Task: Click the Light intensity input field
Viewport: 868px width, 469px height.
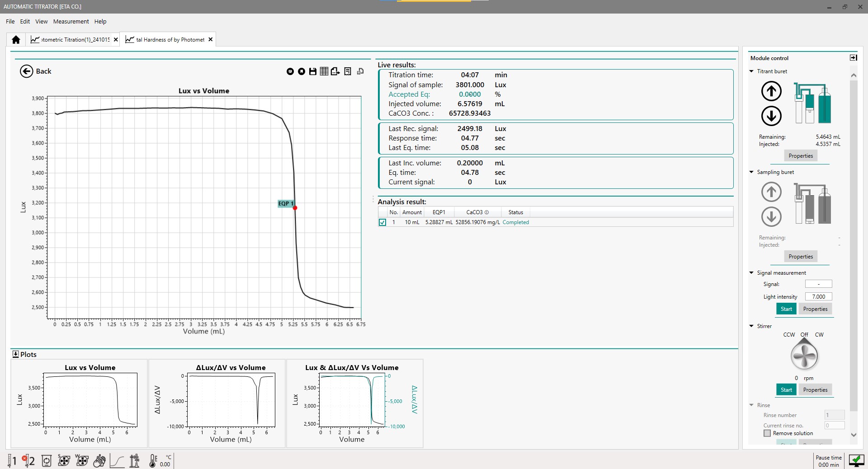Action: [818, 297]
